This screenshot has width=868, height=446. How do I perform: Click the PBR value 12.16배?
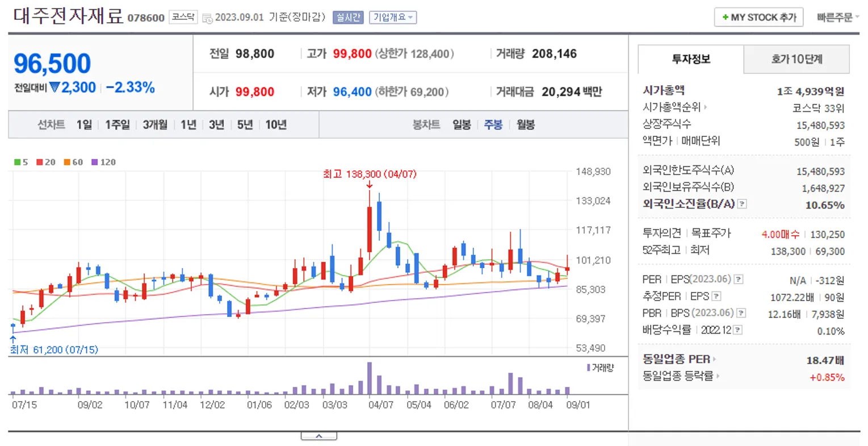[x=784, y=314]
